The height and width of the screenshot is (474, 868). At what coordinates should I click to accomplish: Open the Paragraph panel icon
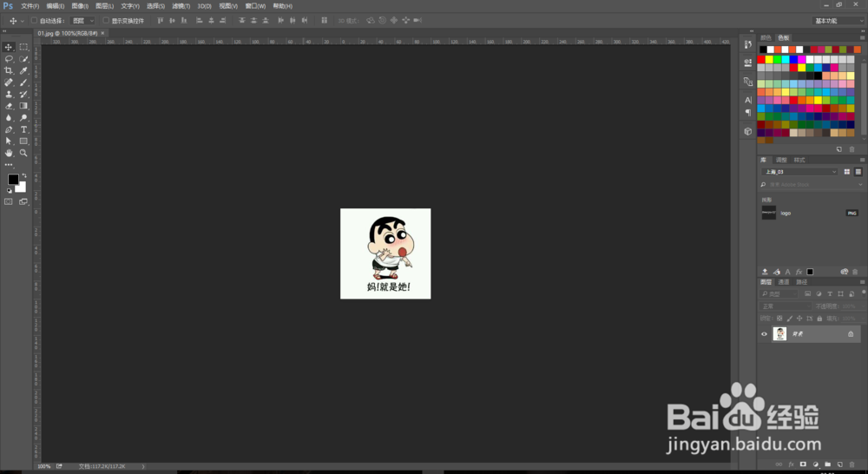pyautogui.click(x=748, y=112)
